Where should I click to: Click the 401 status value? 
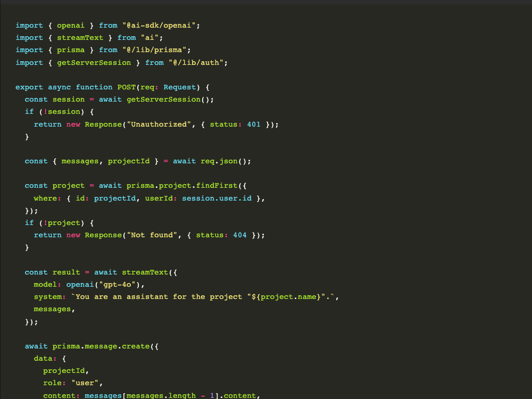coord(254,124)
